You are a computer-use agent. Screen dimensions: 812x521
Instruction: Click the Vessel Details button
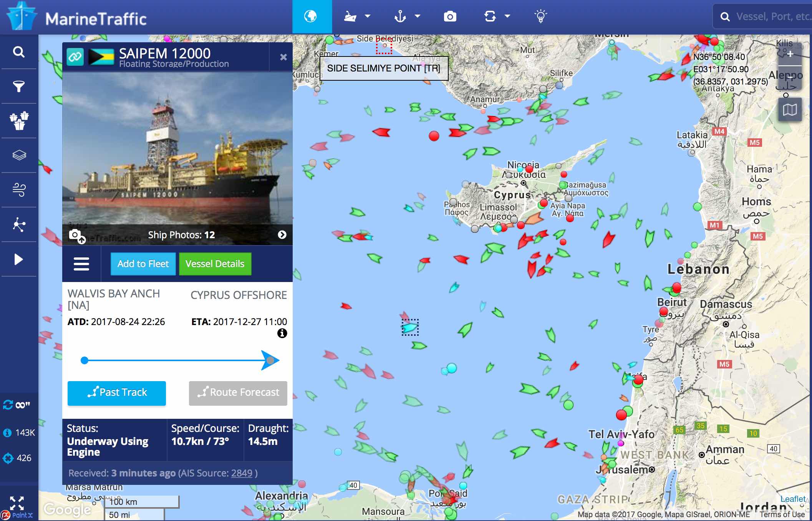(x=215, y=264)
